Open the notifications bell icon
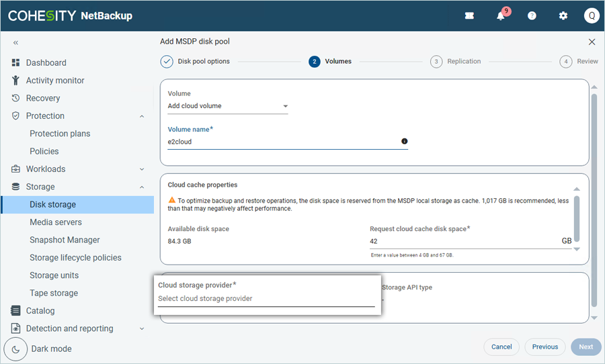Viewport: 605px width, 364px height. pos(501,16)
